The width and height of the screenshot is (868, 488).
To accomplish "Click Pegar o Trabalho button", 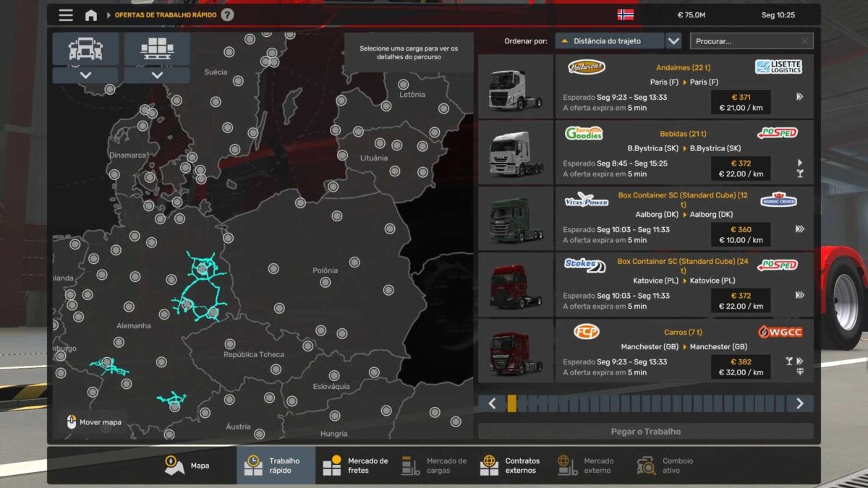I will tap(645, 432).
